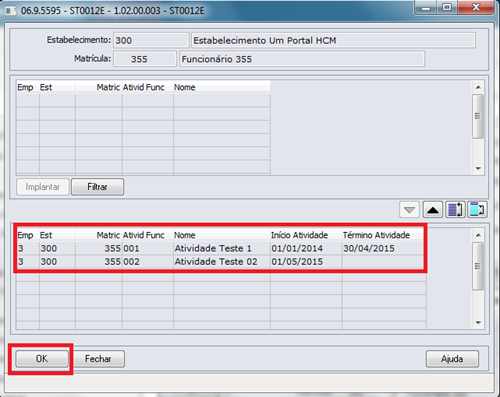The width and height of the screenshot is (500, 397).
Task: Click the purple move-all-rows icon
Action: [x=455, y=210]
